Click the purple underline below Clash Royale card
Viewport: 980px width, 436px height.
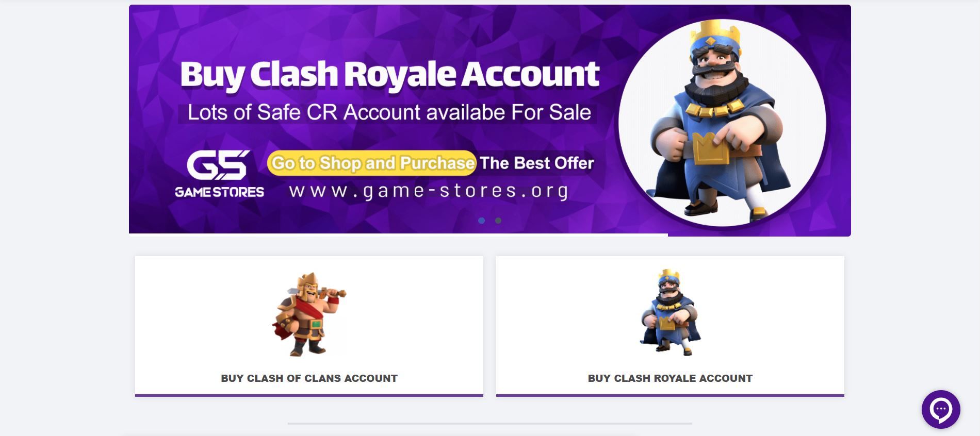tap(670, 396)
